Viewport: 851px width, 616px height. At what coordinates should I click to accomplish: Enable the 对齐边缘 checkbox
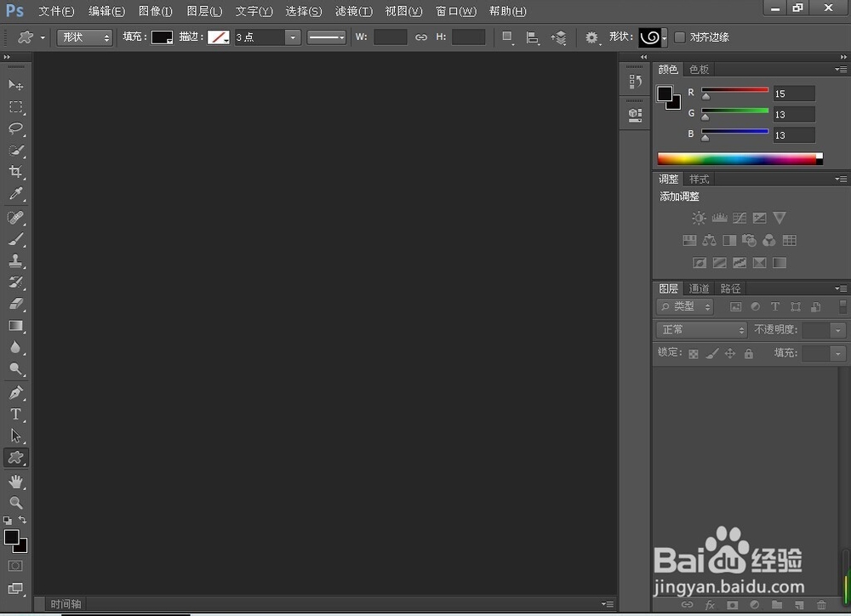(x=679, y=37)
